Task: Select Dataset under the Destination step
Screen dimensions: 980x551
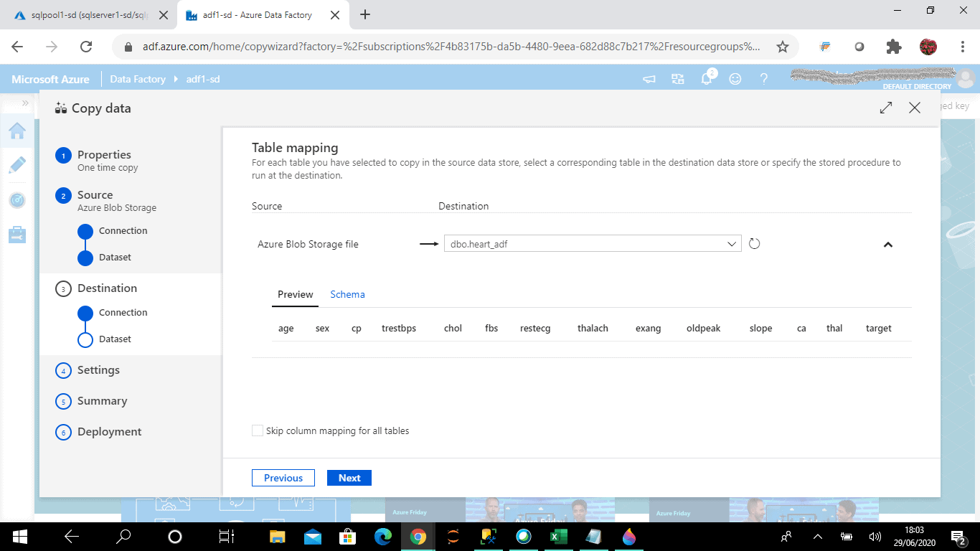Action: point(115,339)
